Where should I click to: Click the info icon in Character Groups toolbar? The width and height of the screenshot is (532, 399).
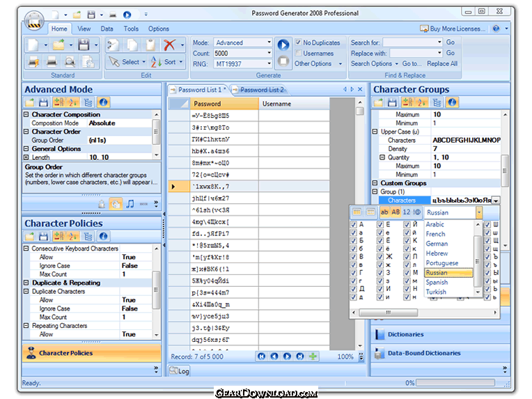click(x=452, y=102)
